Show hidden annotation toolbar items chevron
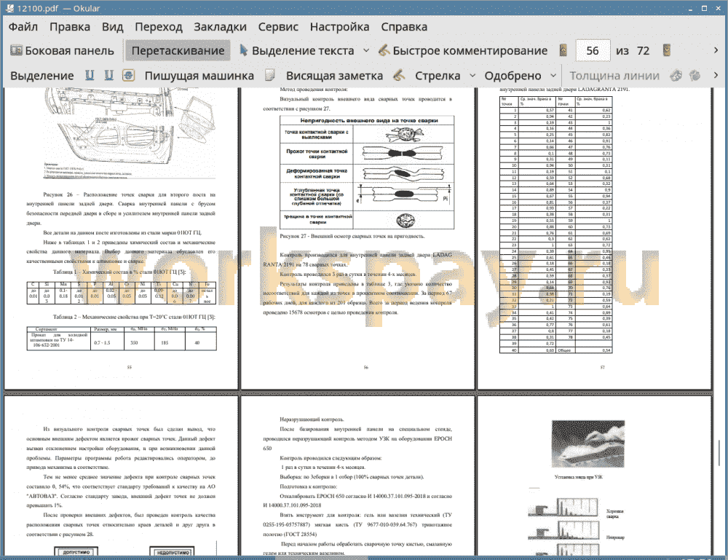The width and height of the screenshot is (728, 560). click(716, 75)
